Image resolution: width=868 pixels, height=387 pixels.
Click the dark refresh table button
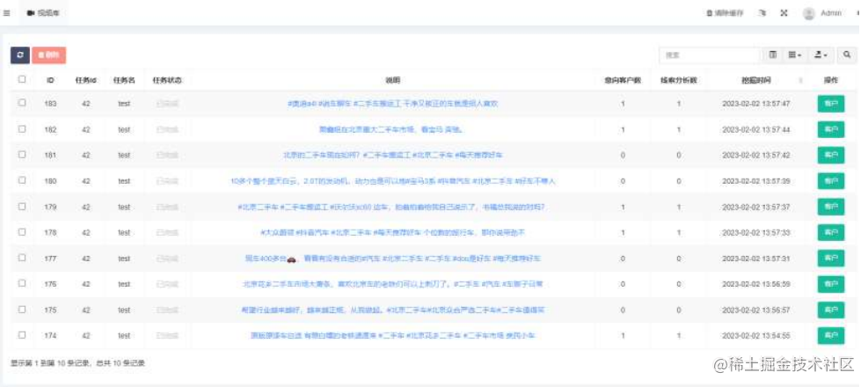click(x=20, y=55)
